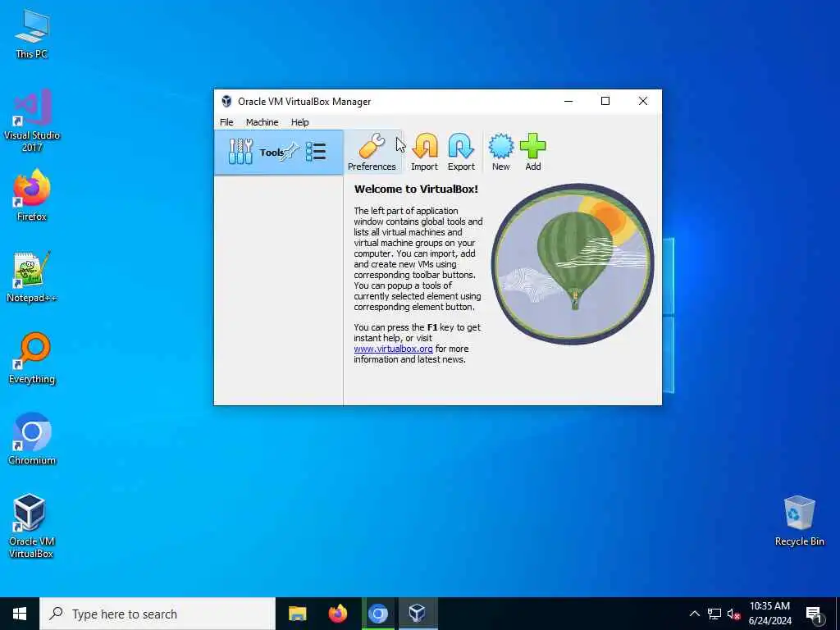This screenshot has width=840, height=630.
Task: Click the Welcome to VirtualBox! heading
Action: click(416, 189)
